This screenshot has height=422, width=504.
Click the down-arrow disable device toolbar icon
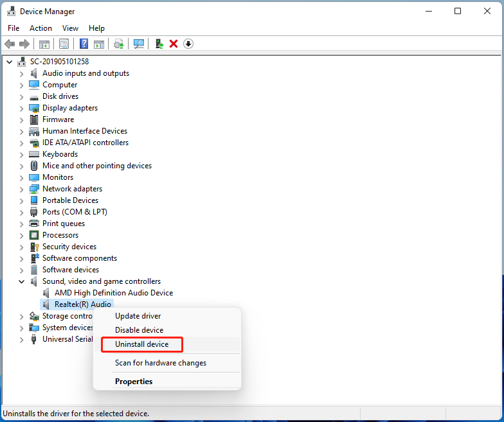pos(188,44)
